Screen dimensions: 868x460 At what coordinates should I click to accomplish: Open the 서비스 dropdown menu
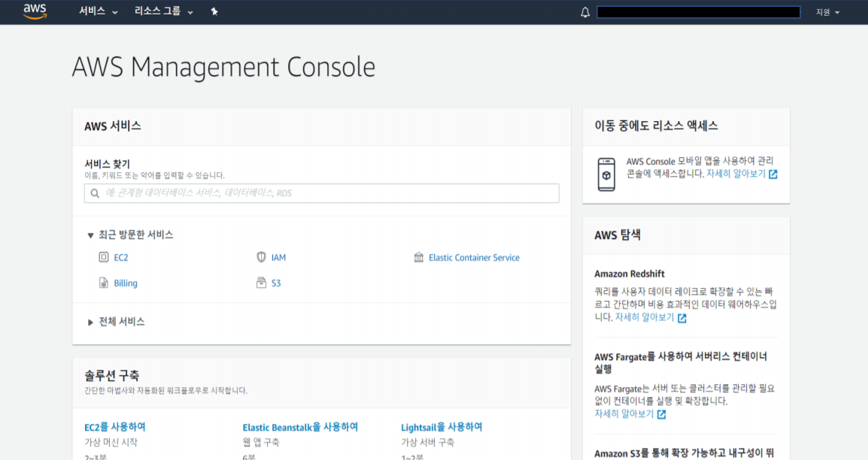pos(98,11)
